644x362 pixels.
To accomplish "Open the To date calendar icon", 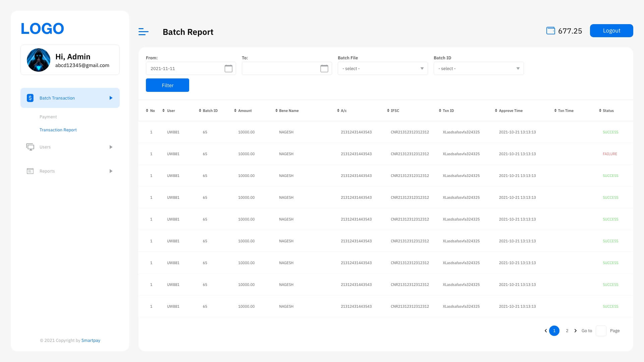I will [324, 68].
